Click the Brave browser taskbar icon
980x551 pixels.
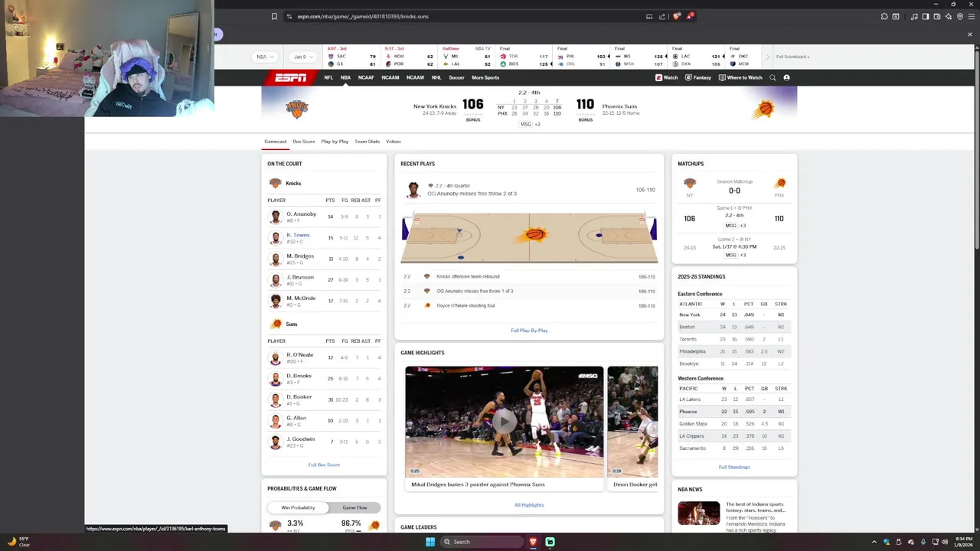[533, 542]
